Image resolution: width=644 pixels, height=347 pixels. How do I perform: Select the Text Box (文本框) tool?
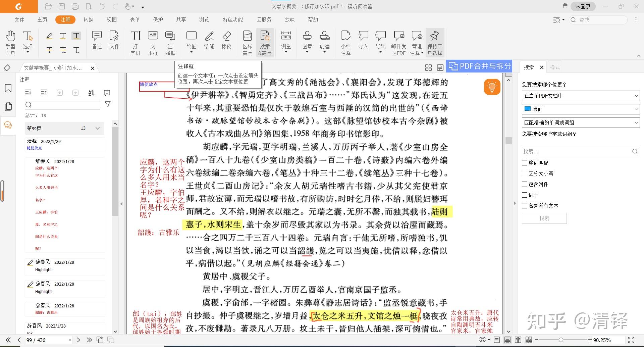pos(153,43)
